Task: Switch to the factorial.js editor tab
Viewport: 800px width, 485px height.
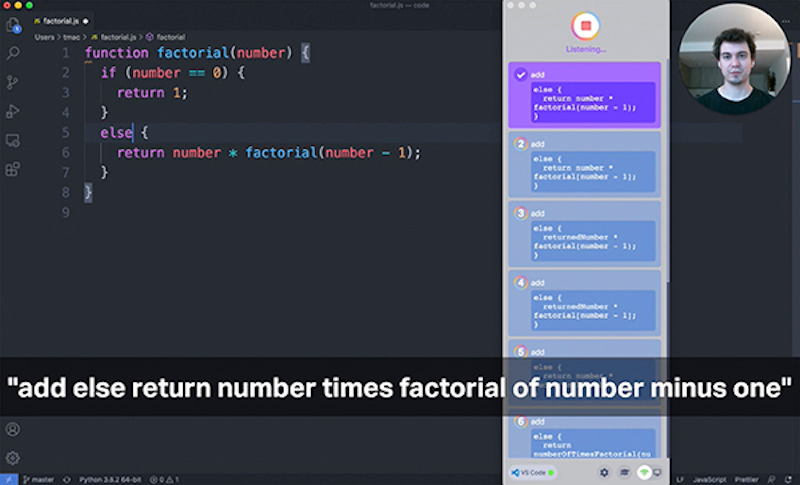Action: [62, 20]
